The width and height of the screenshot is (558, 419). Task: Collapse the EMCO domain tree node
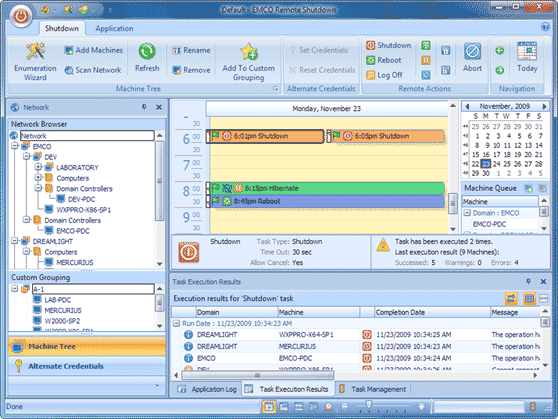(x=15, y=146)
